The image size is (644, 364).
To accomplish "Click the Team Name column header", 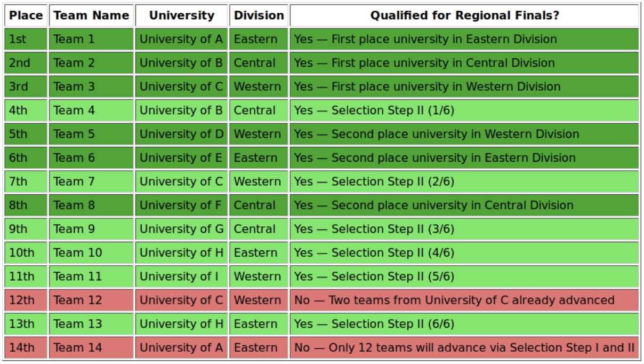I will click(x=91, y=15).
